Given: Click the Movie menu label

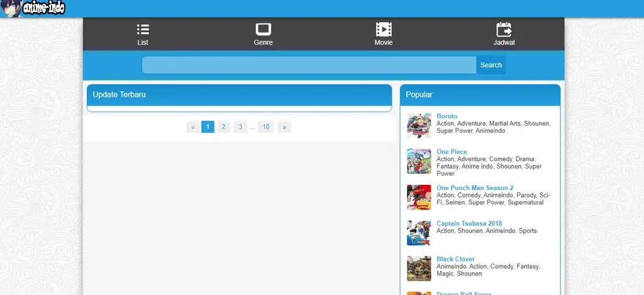Looking at the screenshot, I should click(x=384, y=42).
